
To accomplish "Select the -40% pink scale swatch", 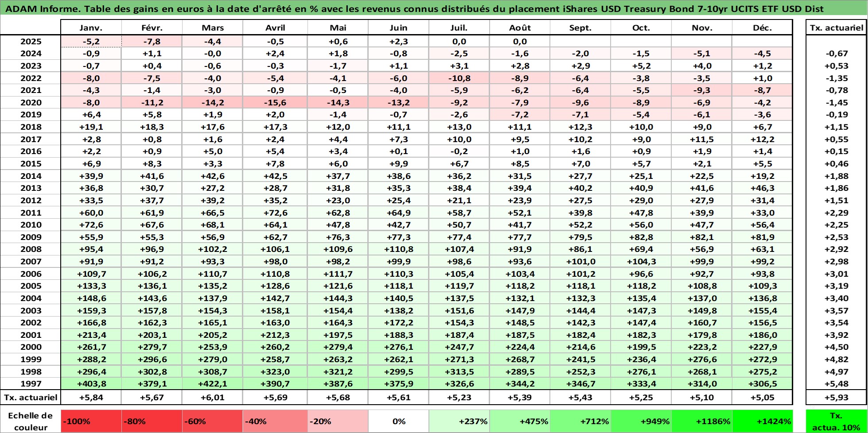I will click(275, 421).
